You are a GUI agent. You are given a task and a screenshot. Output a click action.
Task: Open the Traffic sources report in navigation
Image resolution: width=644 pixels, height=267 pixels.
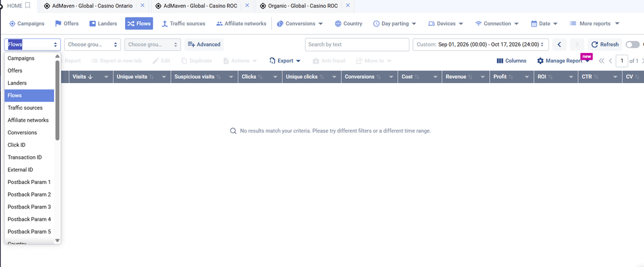(x=183, y=23)
